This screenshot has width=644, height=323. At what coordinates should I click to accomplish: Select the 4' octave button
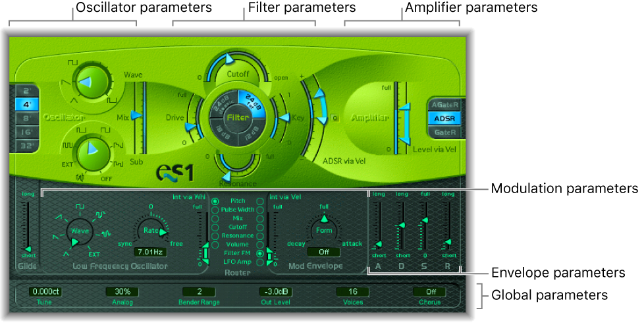click(x=27, y=104)
